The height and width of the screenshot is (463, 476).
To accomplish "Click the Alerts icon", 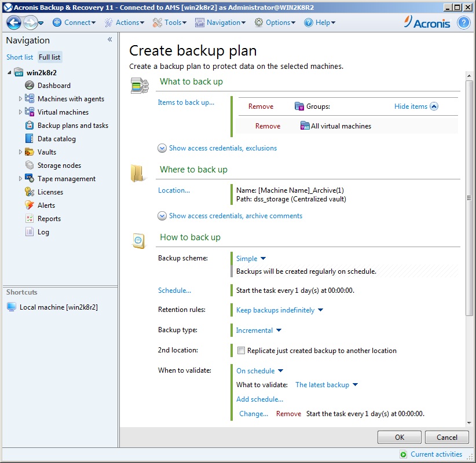I will point(30,205).
